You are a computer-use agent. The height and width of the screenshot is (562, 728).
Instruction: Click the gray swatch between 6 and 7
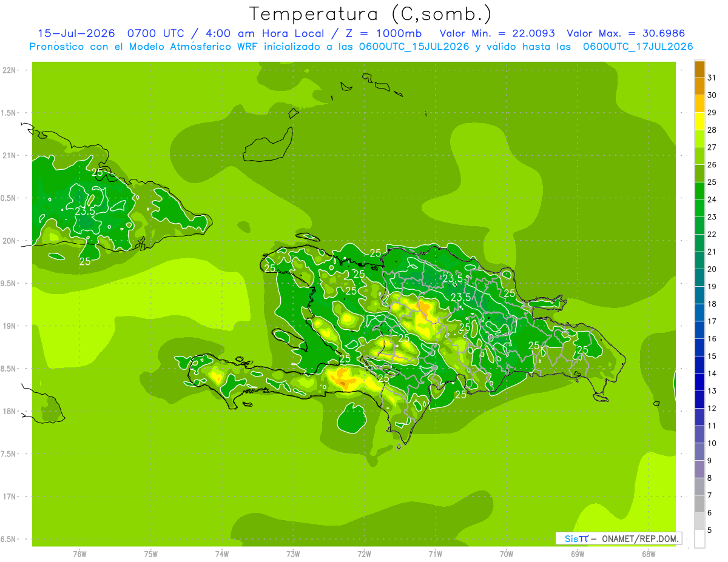[699, 504]
